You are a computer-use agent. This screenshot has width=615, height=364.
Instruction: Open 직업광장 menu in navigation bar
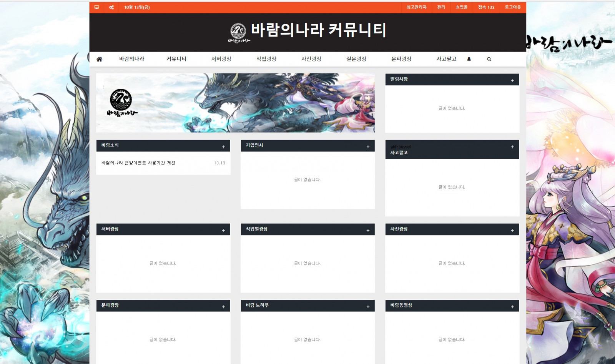click(266, 59)
